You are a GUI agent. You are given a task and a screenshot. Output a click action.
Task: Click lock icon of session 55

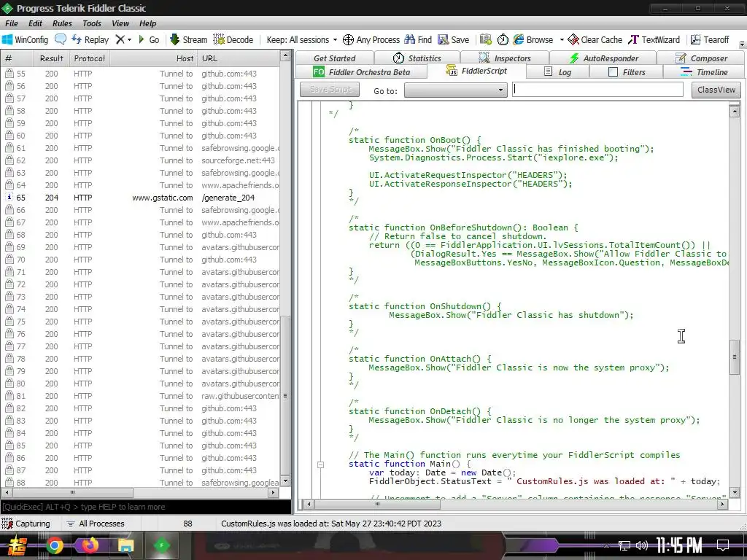(x=9, y=74)
